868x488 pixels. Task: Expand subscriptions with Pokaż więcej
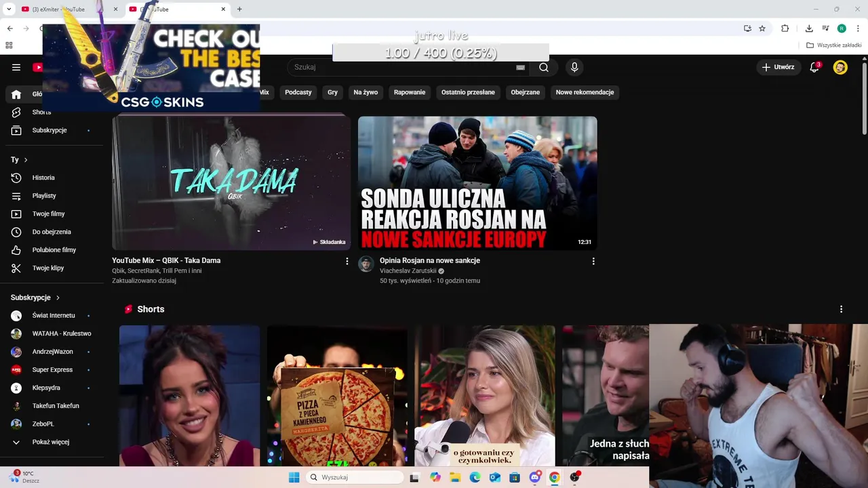pyautogui.click(x=52, y=442)
